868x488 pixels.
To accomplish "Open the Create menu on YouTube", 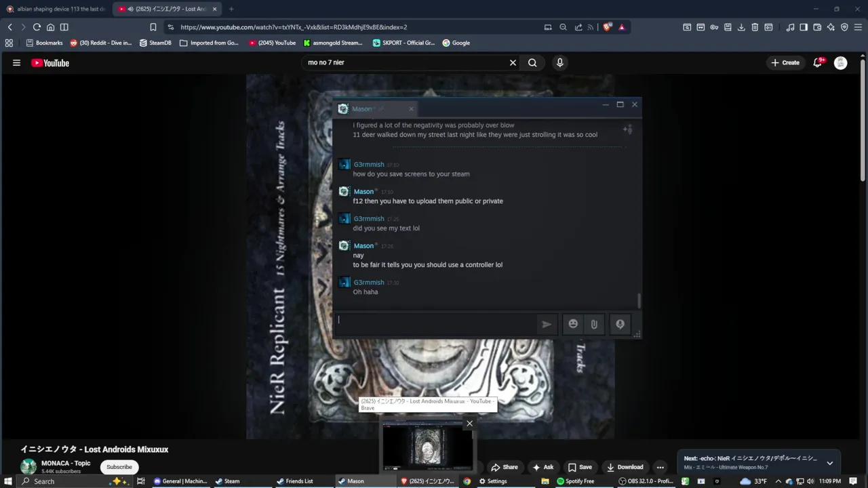I will tap(785, 62).
